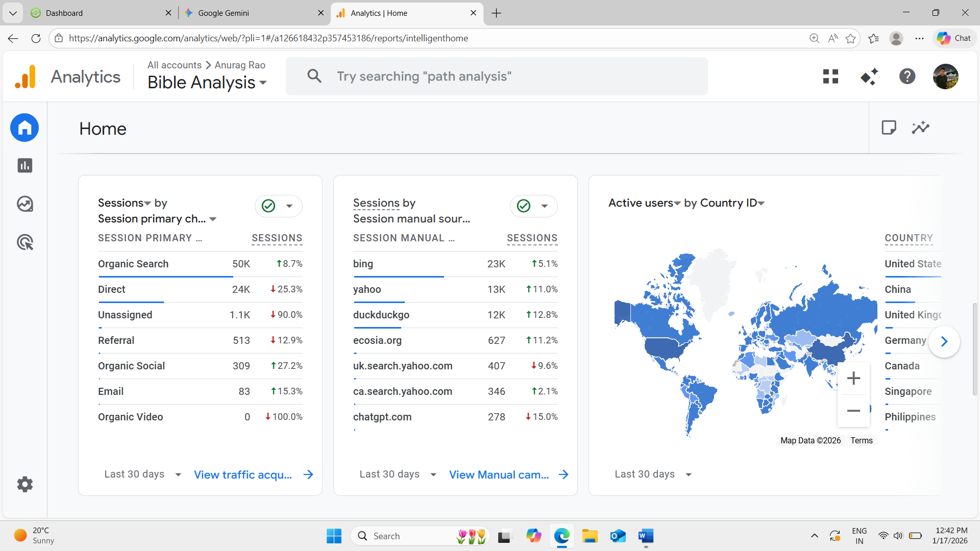Zoom in on the map with plus button

[x=853, y=378]
